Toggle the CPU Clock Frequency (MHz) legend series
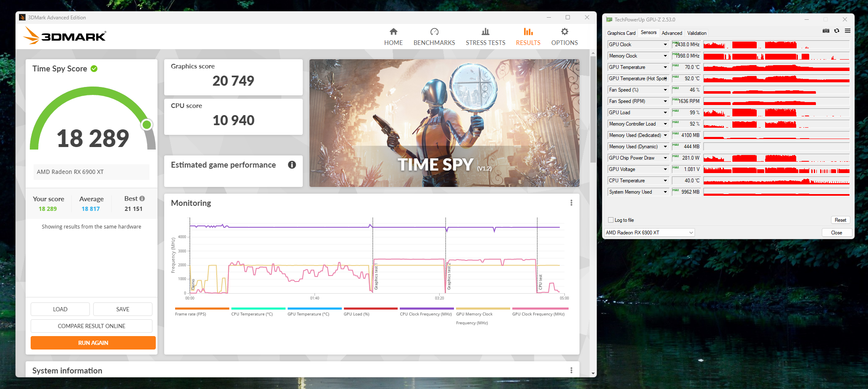Viewport: 868px width, 389px height. pos(427,312)
